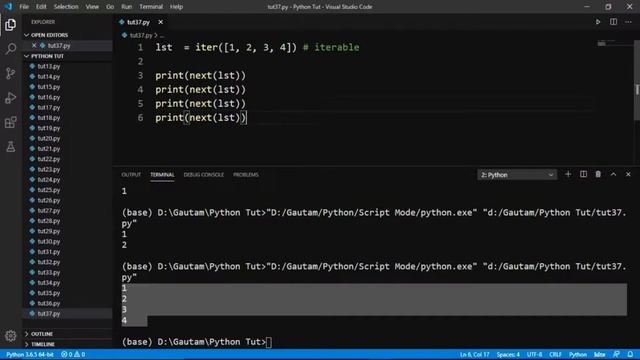
Task: Open the Testing flask icon
Action: [x=11, y=147]
